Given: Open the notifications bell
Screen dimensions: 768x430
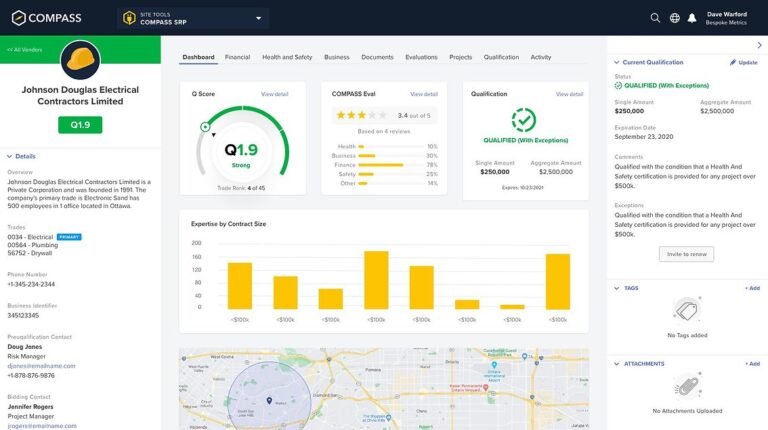Looking at the screenshot, I should 692,18.
